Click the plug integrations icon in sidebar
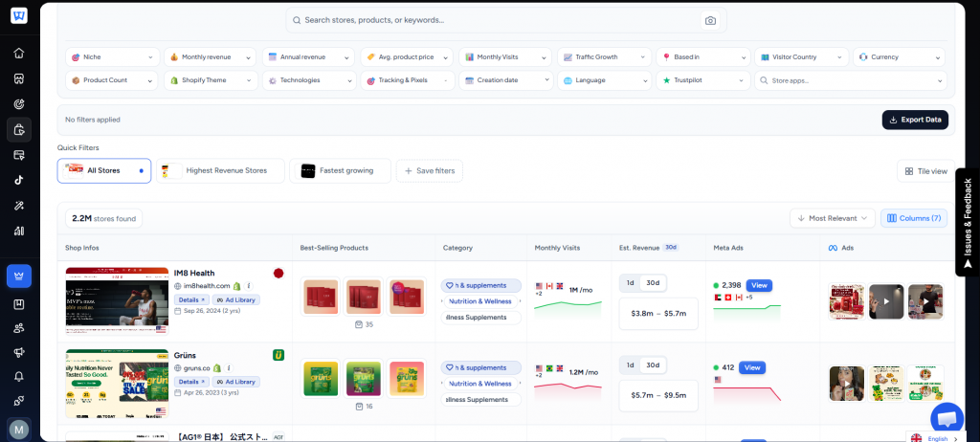980x442 pixels. point(19,401)
